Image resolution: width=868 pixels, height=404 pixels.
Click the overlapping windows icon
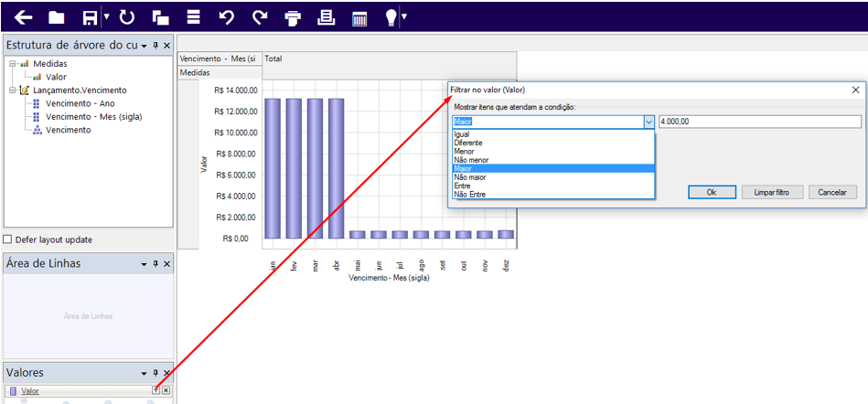(x=161, y=17)
